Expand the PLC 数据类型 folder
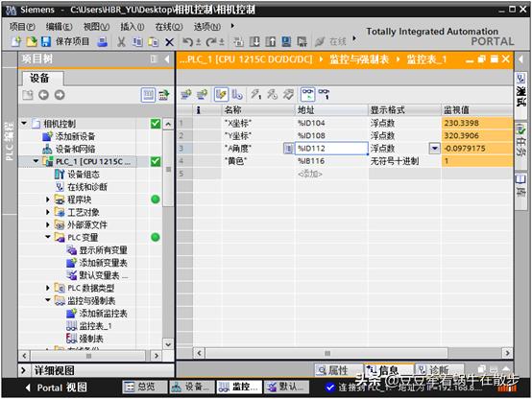This screenshot has height=399, width=532. 48,288
